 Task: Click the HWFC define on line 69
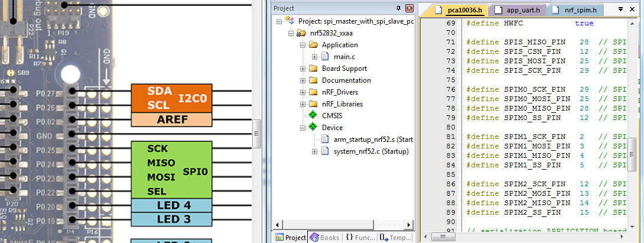click(x=513, y=24)
